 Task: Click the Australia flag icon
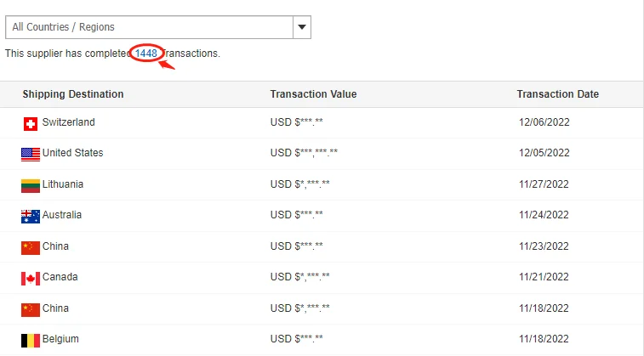(31, 217)
